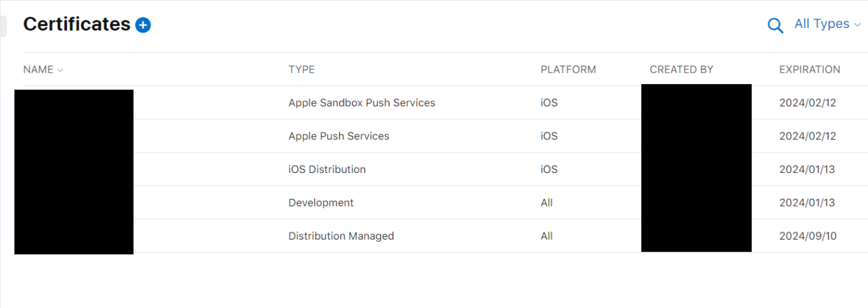The image size is (868, 308).
Task: Click the Certificates page heading
Action: (x=77, y=24)
